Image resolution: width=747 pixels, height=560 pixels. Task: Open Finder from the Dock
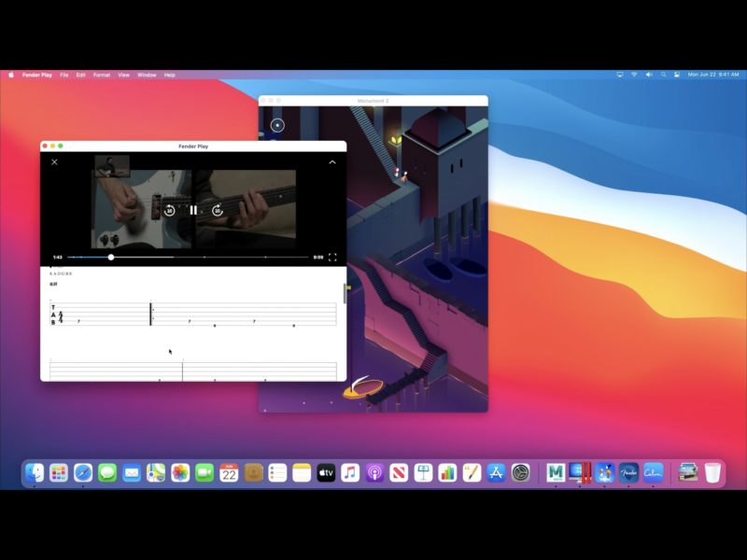(x=35, y=473)
